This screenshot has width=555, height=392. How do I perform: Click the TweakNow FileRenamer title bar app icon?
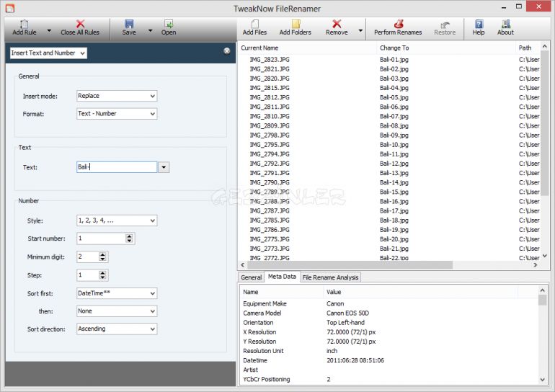click(x=10, y=8)
